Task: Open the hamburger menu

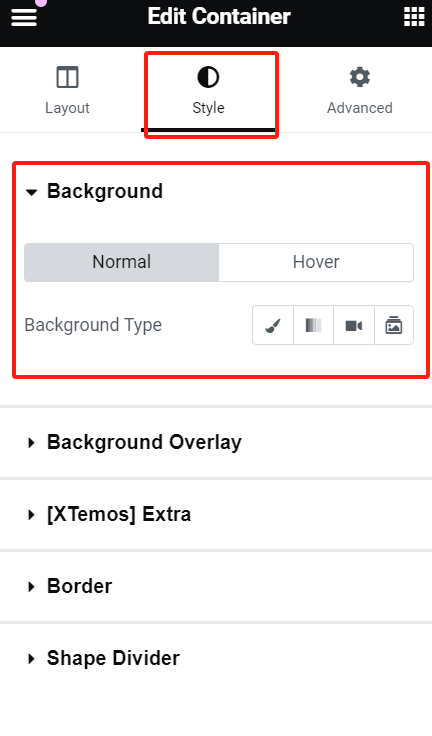Action: (24, 17)
